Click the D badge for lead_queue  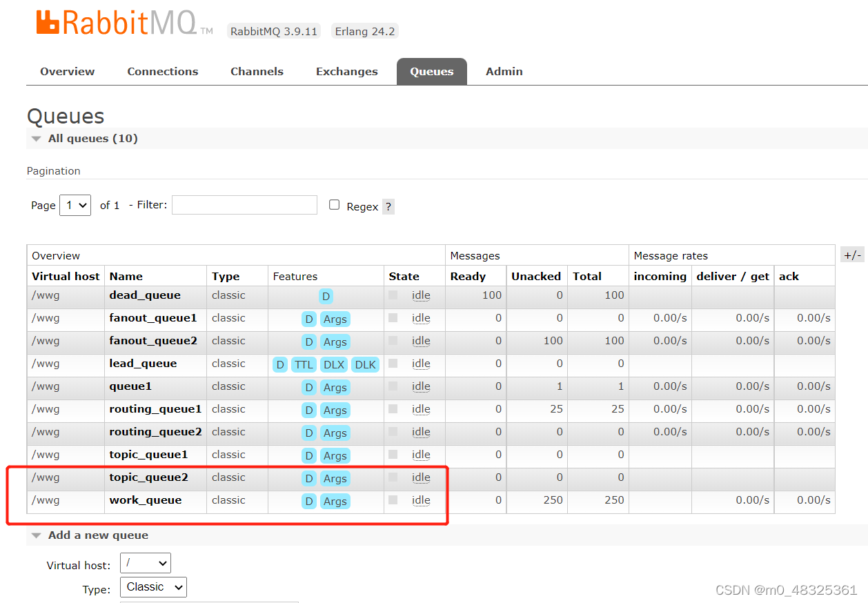tap(279, 365)
